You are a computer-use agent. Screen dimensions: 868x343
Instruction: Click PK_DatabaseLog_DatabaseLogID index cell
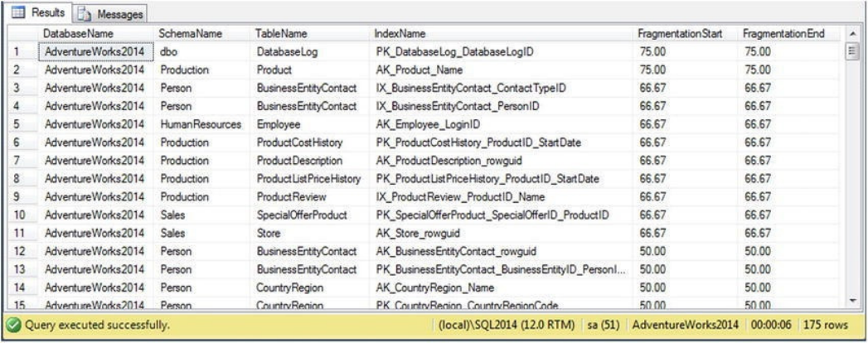tap(501, 52)
